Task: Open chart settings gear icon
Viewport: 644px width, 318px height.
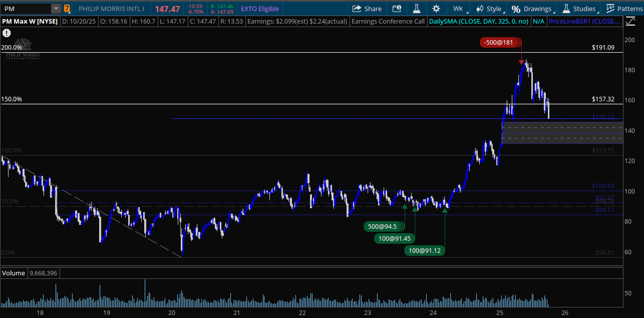Action: pyautogui.click(x=436, y=9)
